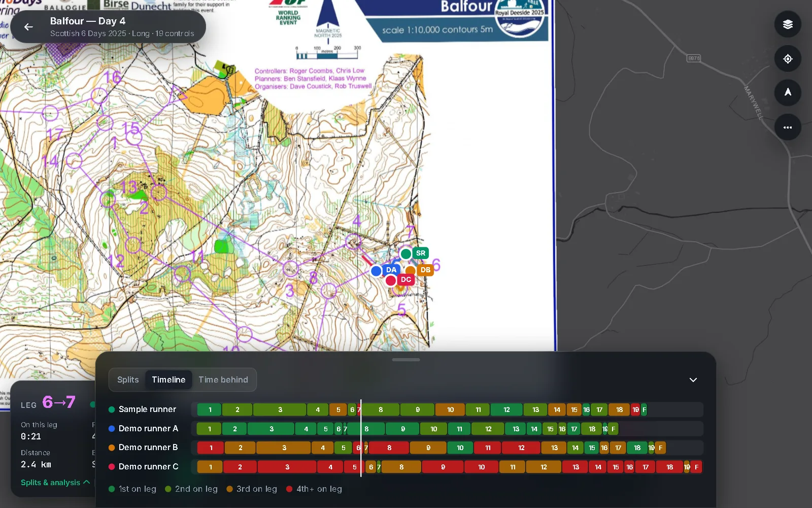Image resolution: width=812 pixels, height=508 pixels.
Task: Click Demo runner A leg 9 segment
Action: tap(403, 429)
